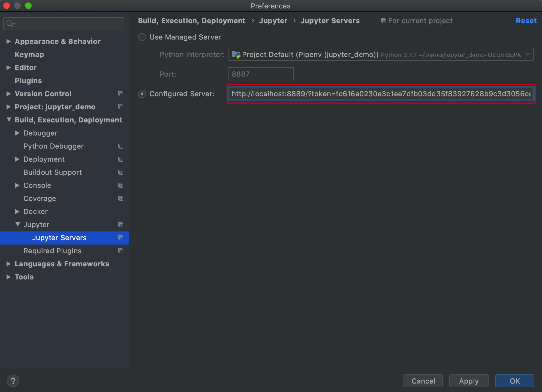542x392 pixels.
Task: Click project-level icon beside Coverage
Action: (x=121, y=198)
